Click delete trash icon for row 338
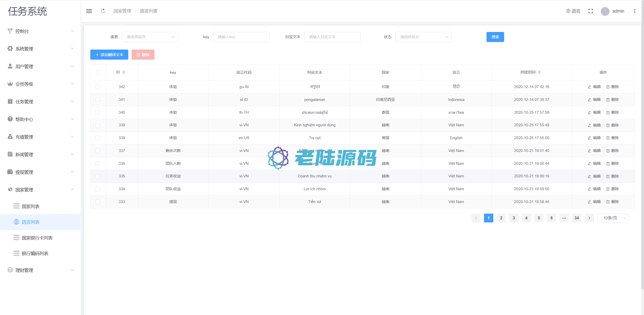The width and height of the screenshot is (644, 315). 608,138
